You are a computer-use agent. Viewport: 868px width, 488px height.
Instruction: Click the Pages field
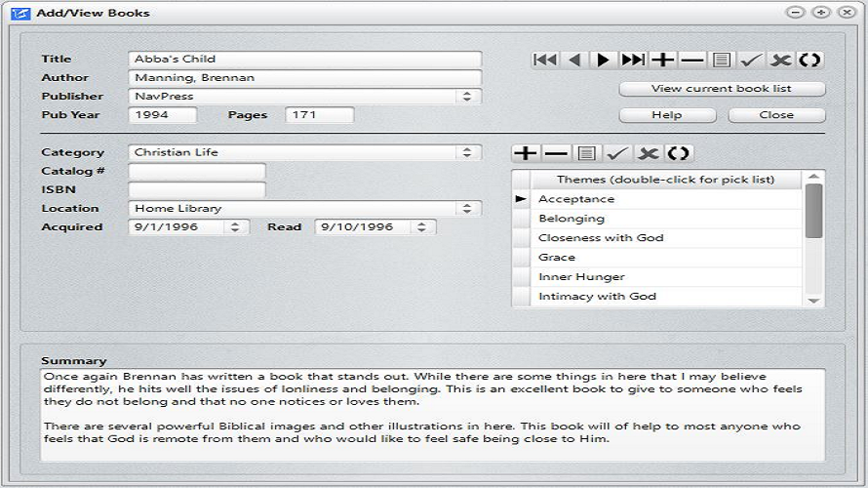click(320, 114)
